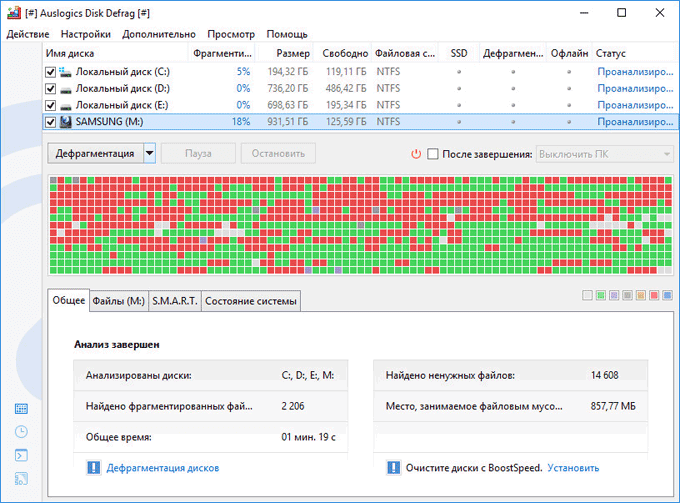Click the 857,77 МБ junk space value
The image size is (680, 503).
[613, 406]
